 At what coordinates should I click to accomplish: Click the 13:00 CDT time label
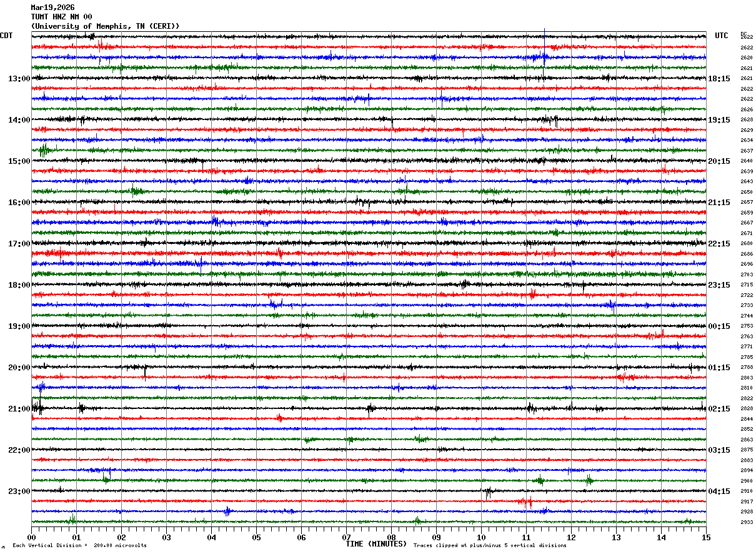(x=19, y=79)
